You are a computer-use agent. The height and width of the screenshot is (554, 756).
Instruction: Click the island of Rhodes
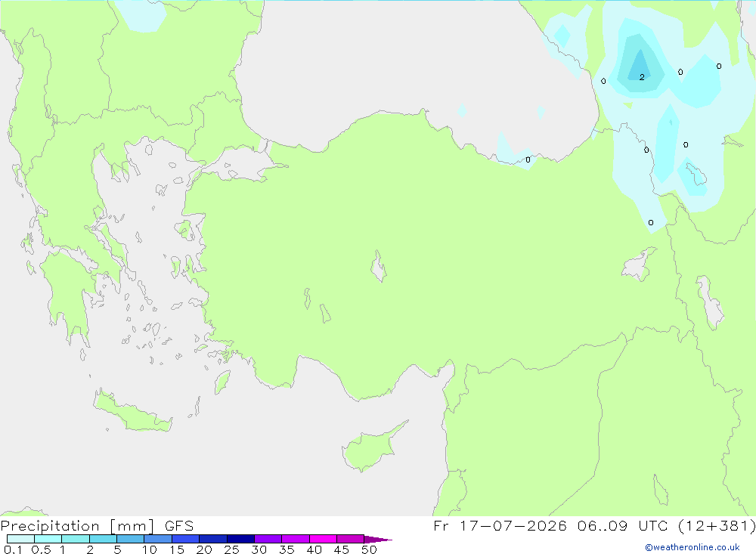coord(222,382)
